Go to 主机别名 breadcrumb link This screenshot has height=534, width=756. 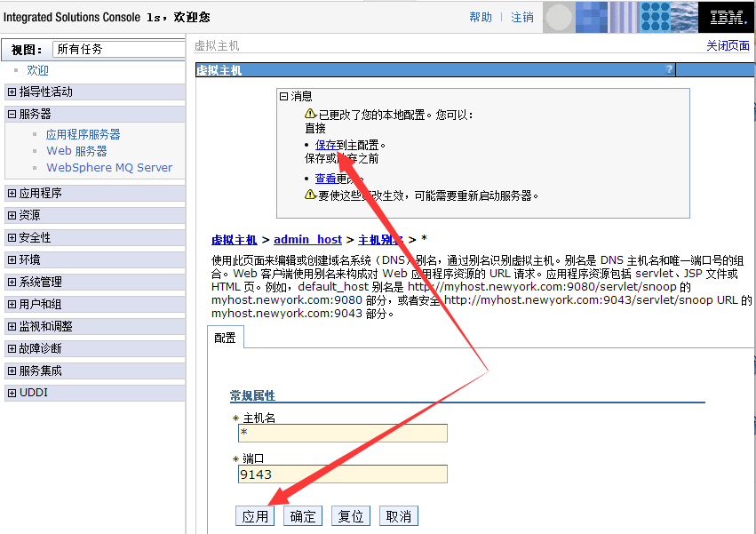click(380, 240)
